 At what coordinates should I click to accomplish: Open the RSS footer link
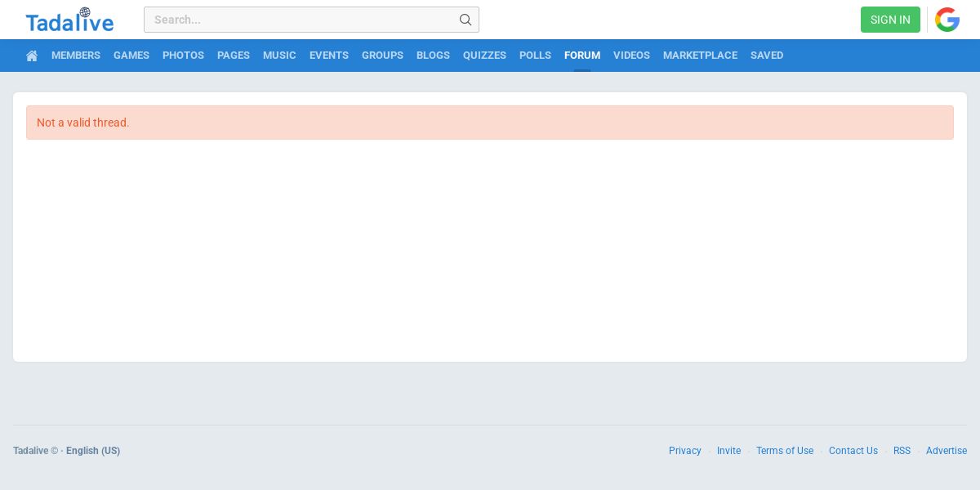point(902,451)
